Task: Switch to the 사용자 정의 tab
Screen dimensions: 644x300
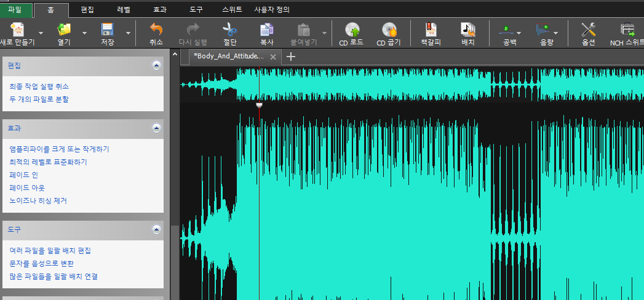Action: [272, 9]
